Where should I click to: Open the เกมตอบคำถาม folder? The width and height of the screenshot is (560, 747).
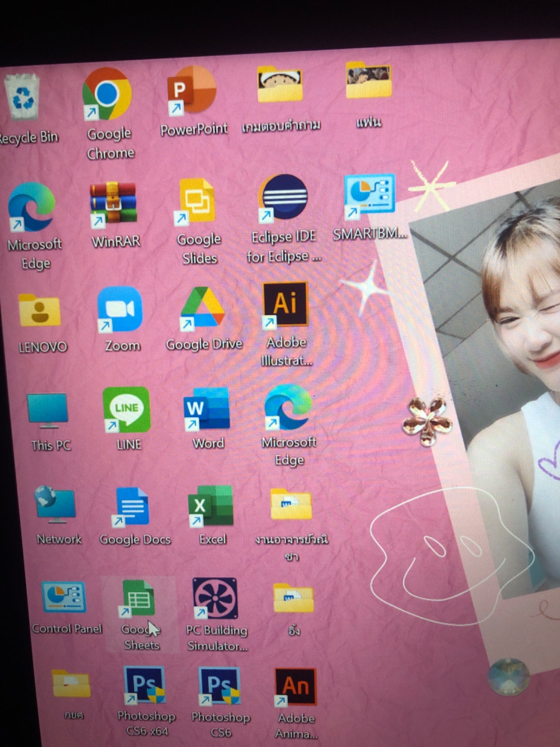pyautogui.click(x=280, y=85)
